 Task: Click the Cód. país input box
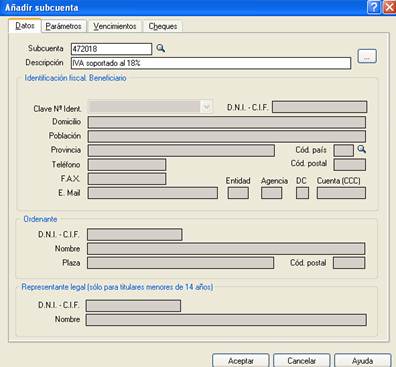point(343,150)
